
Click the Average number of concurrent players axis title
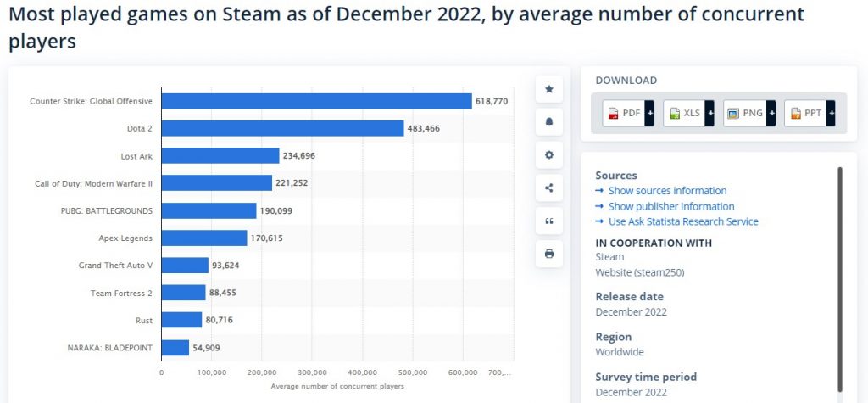pos(337,386)
